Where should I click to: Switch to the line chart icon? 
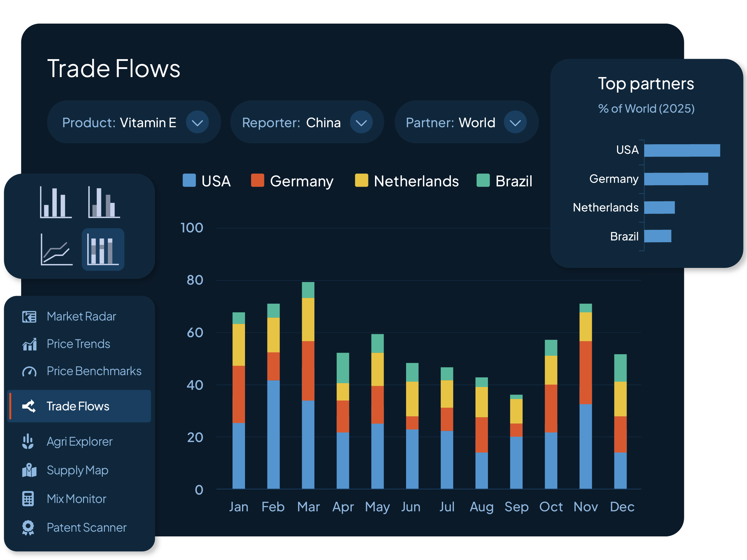[x=56, y=249]
